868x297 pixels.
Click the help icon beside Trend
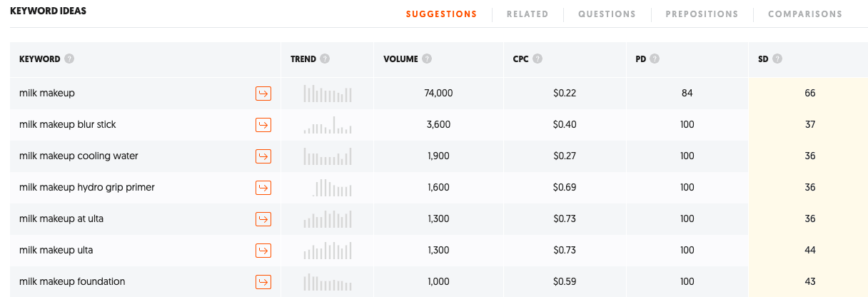coord(325,59)
